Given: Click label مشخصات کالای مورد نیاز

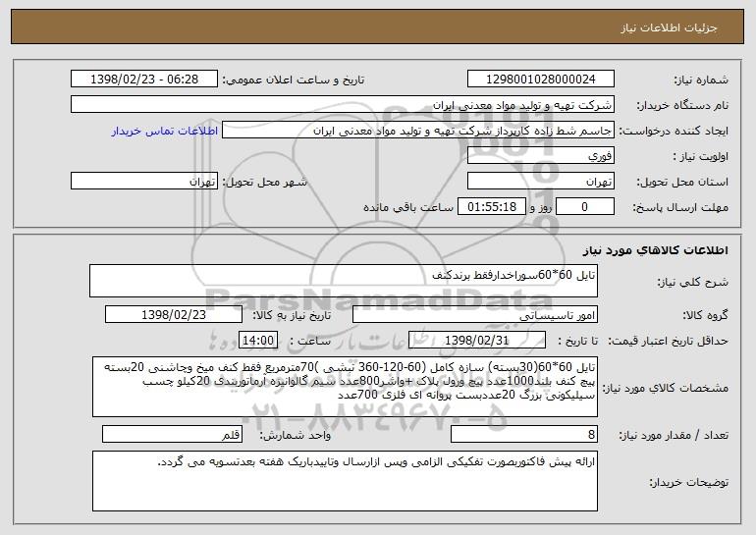Looking at the screenshot, I should [x=666, y=388].
